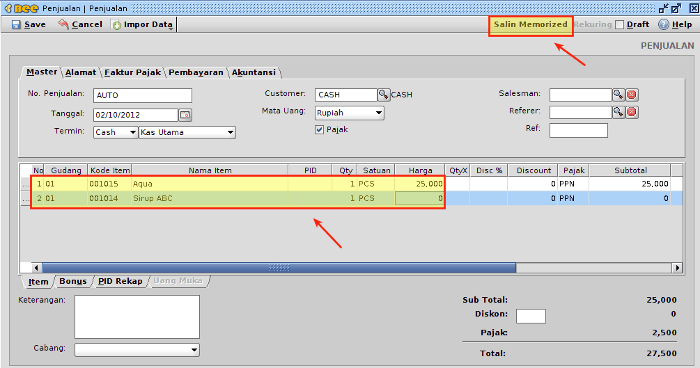
Task: Open the Tanggal calendar picker icon
Action: pyautogui.click(x=185, y=115)
